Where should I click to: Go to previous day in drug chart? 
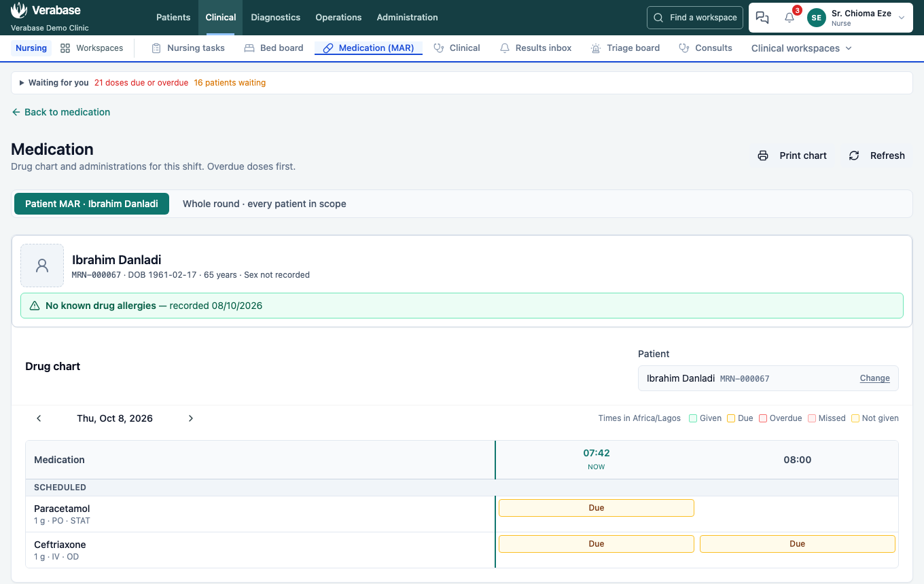[39, 418]
